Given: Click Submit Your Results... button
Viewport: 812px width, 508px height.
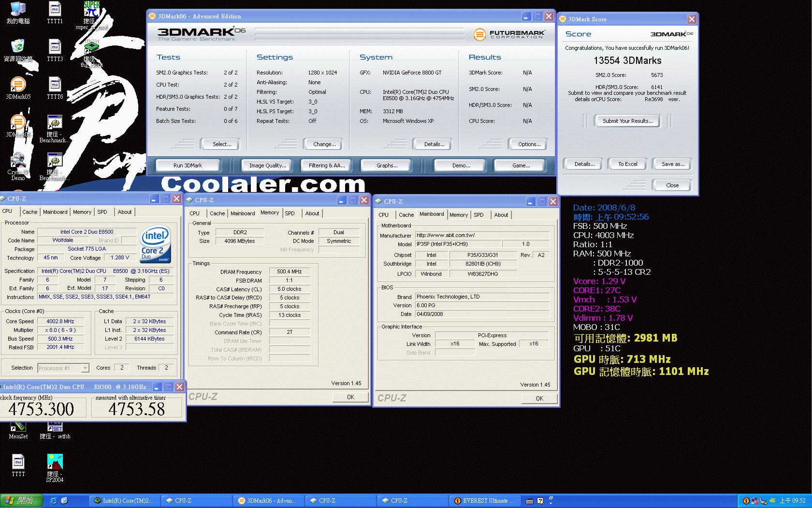Looking at the screenshot, I should click(x=627, y=121).
